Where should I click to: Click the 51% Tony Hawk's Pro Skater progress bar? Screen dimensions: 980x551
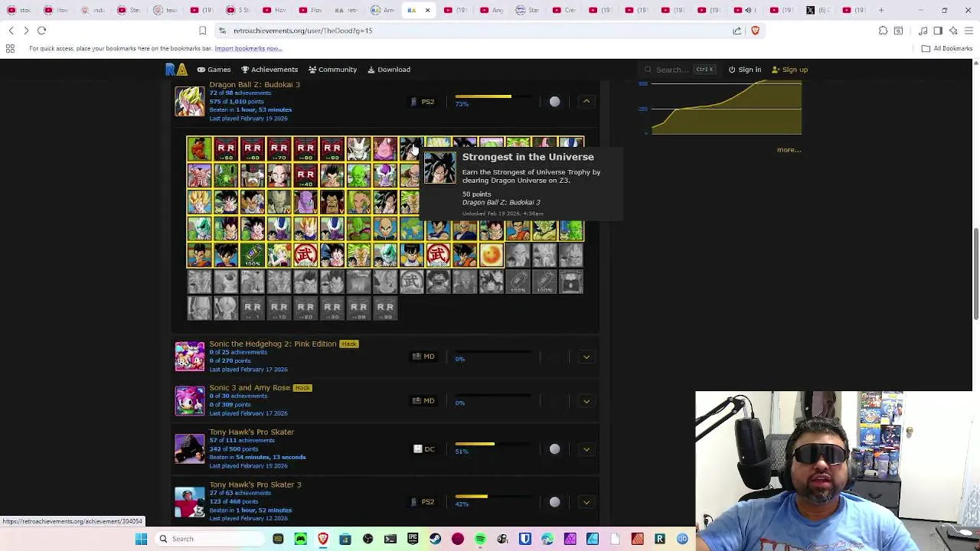[493, 444]
